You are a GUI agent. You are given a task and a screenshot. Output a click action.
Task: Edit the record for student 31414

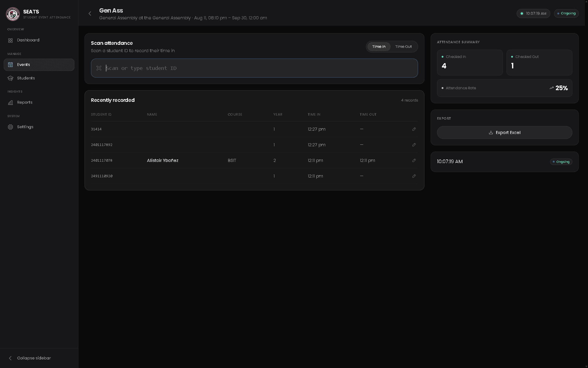click(x=414, y=129)
